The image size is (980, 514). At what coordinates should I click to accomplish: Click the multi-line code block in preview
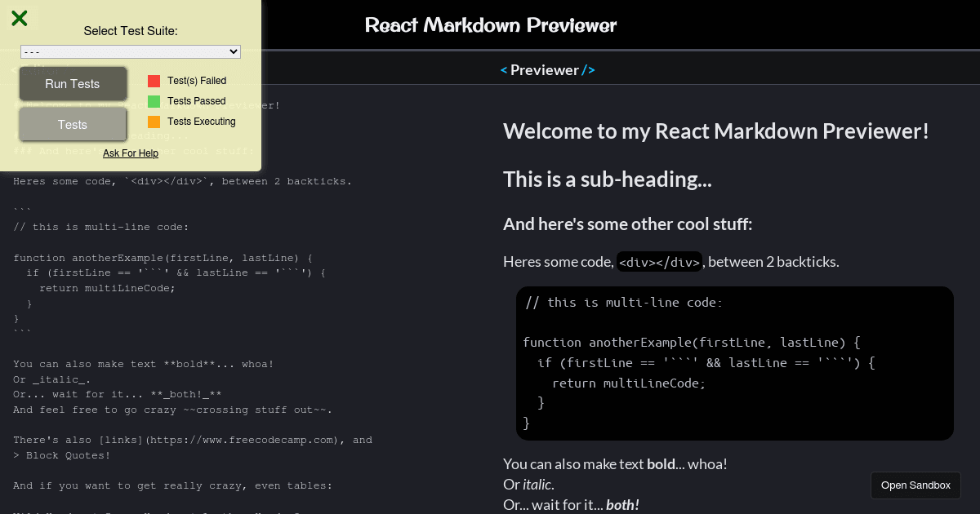733,363
